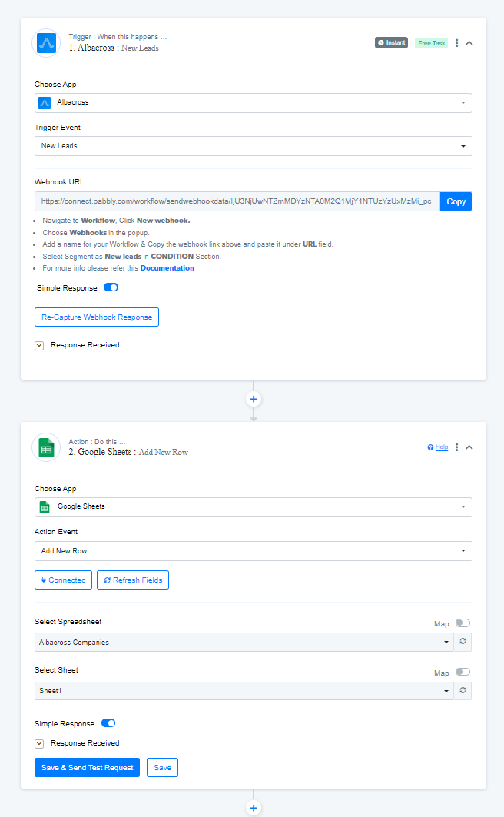Click the Free Task badge

point(431,43)
